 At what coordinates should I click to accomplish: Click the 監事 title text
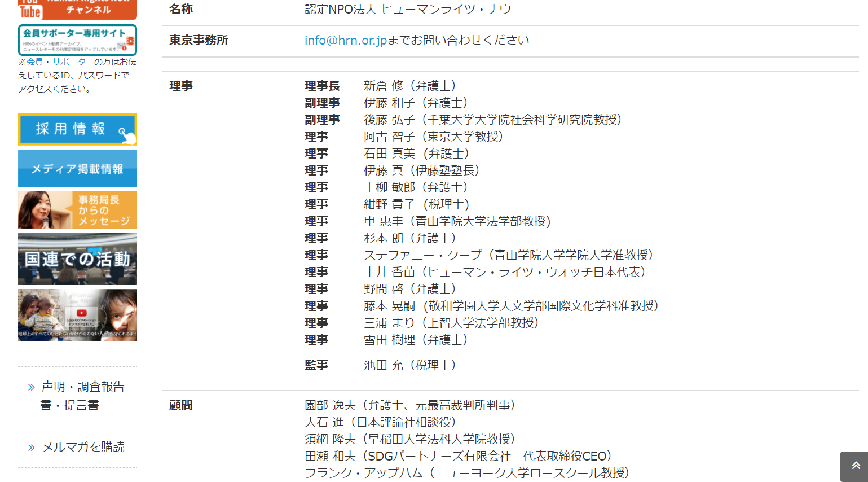(316, 365)
